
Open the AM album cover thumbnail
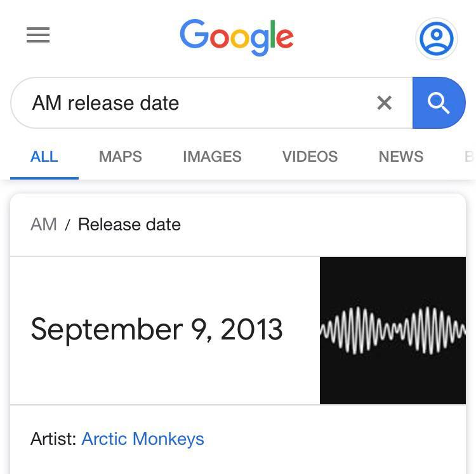[392, 330]
